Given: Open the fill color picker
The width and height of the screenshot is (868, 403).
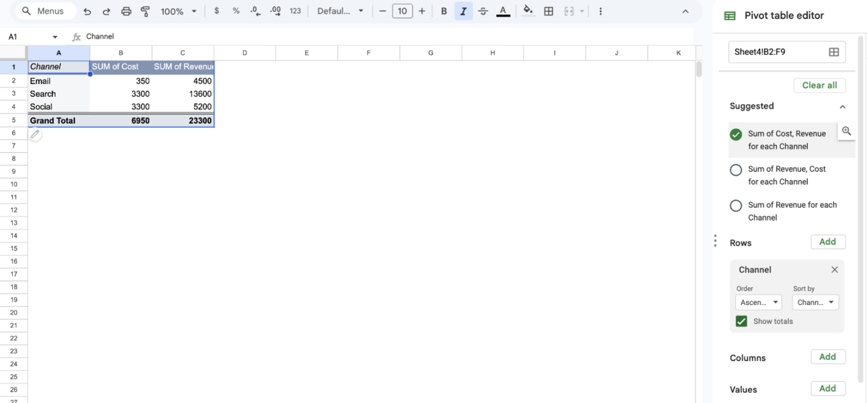Looking at the screenshot, I should tap(528, 11).
